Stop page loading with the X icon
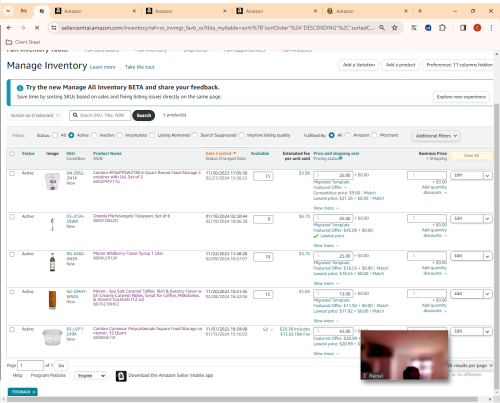This screenshot has height=403, width=500. [37, 28]
